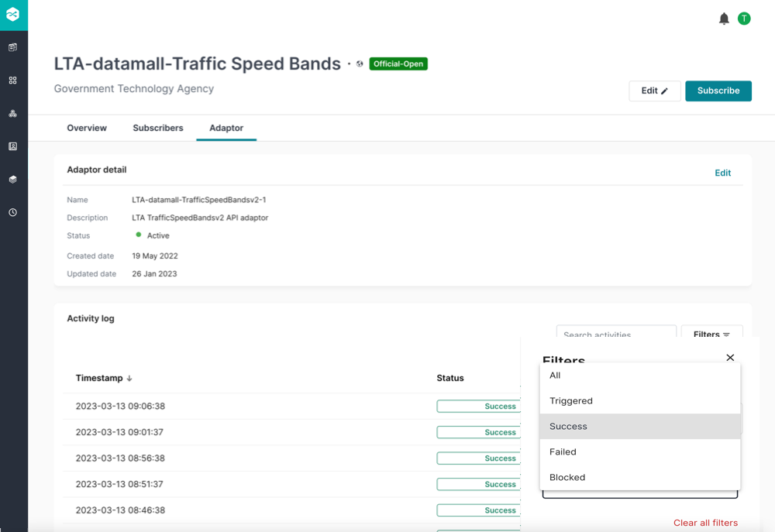The height and width of the screenshot is (532, 775).
Task: Open the Subscribers tab
Action: tap(158, 128)
